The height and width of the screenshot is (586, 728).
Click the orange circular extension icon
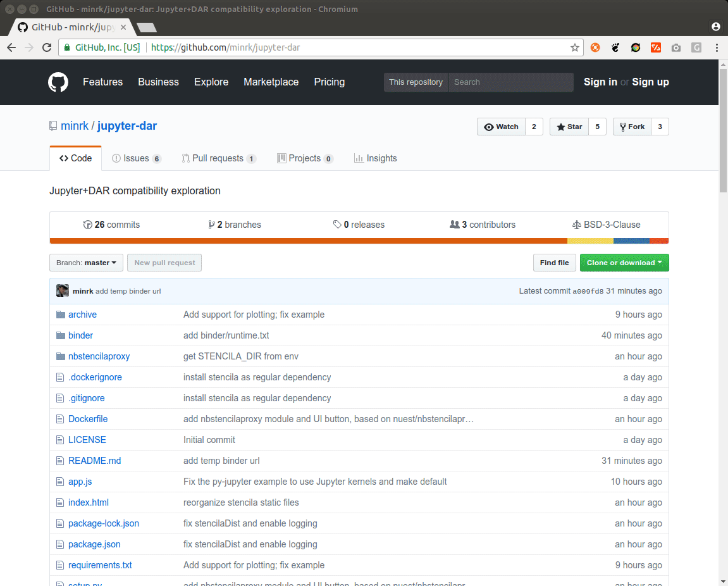595,47
